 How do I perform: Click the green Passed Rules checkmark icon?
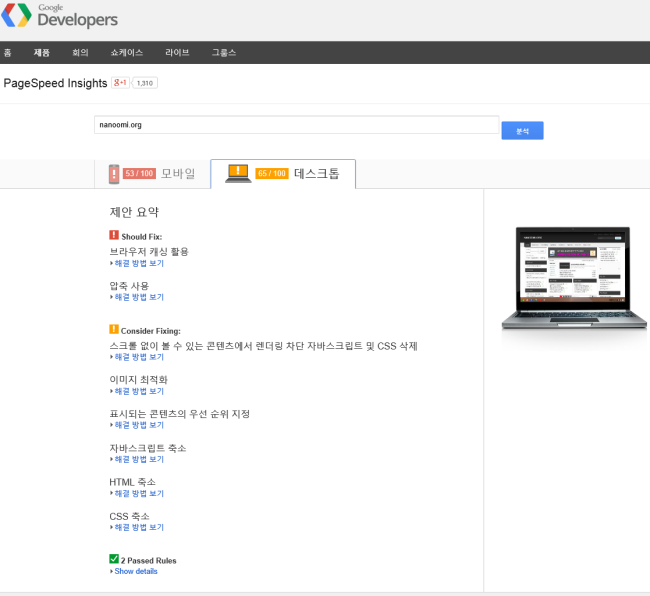click(x=114, y=559)
